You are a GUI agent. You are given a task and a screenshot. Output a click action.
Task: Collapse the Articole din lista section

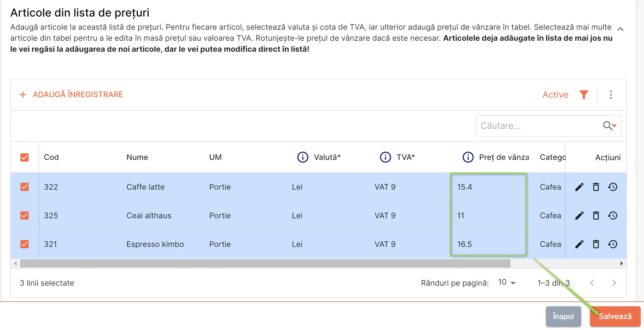620,29
